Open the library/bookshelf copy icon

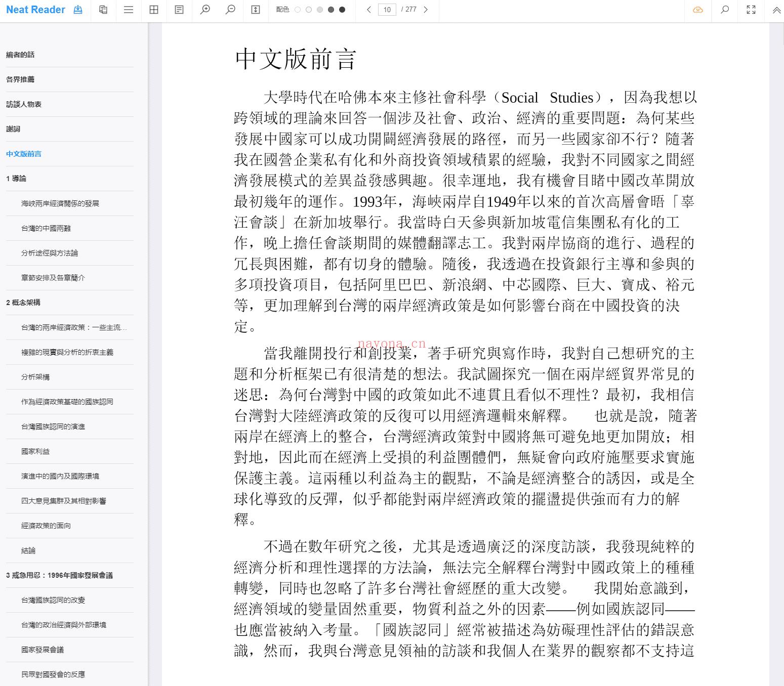click(103, 10)
